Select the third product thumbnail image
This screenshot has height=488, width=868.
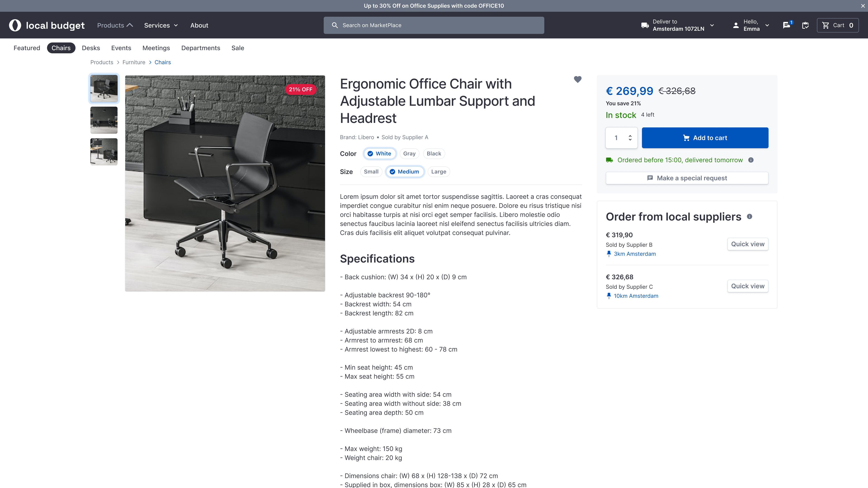tap(104, 152)
